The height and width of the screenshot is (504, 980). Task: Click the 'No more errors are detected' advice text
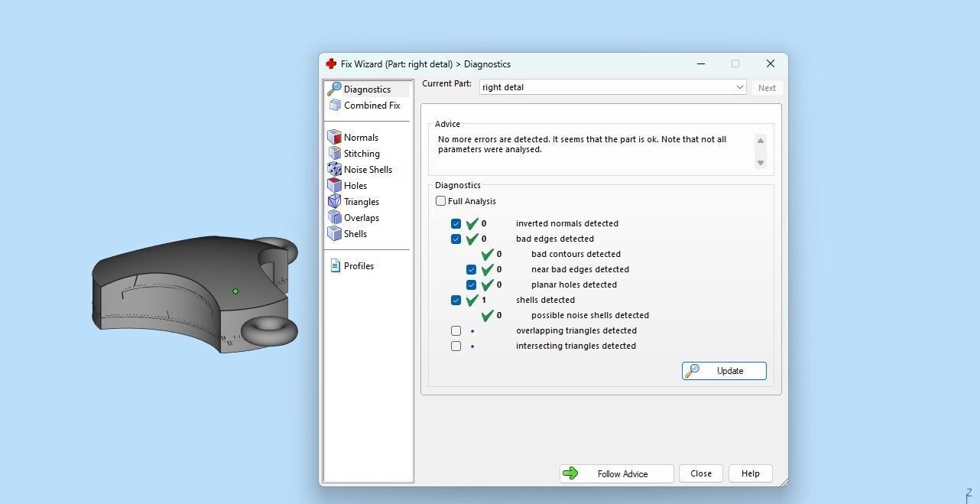(x=582, y=145)
